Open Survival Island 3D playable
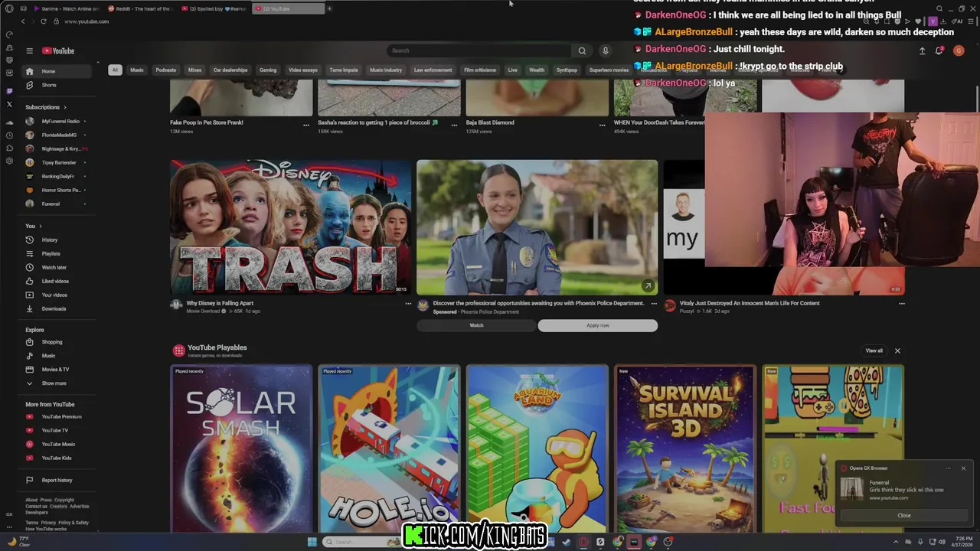Image resolution: width=980 pixels, height=551 pixels. pos(685,448)
